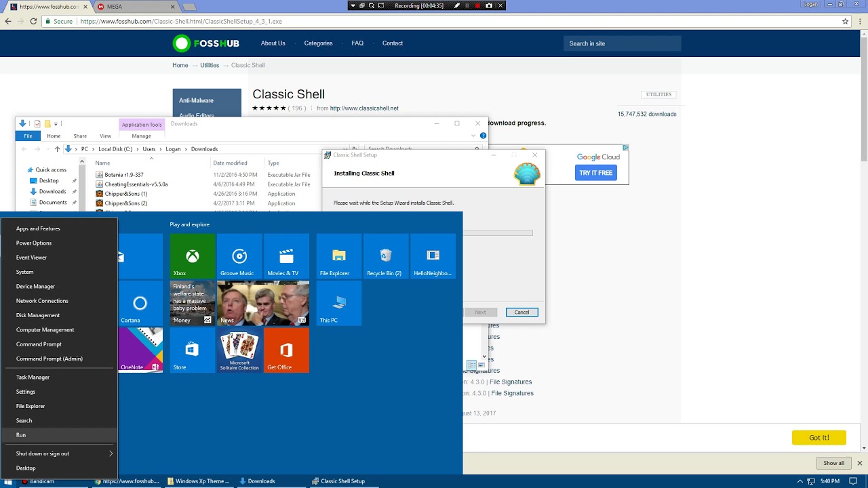Bookmark this page with the star icon
This screenshot has width=868, height=488.
point(845,21)
